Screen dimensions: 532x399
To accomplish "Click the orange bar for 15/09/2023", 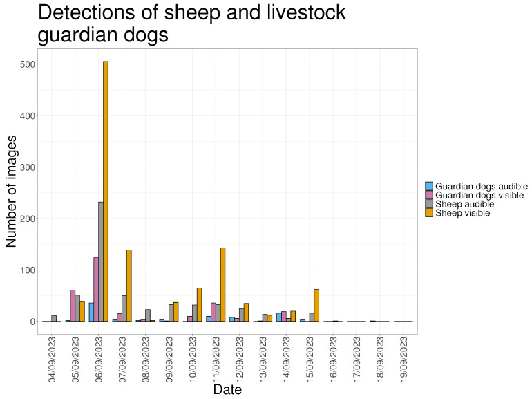I will (316, 305).
